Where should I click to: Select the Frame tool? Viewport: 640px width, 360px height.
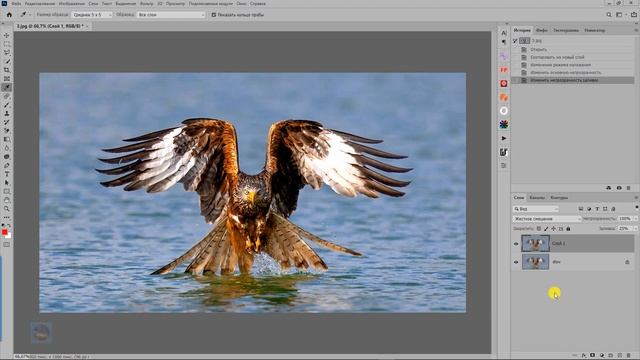pos(7,79)
